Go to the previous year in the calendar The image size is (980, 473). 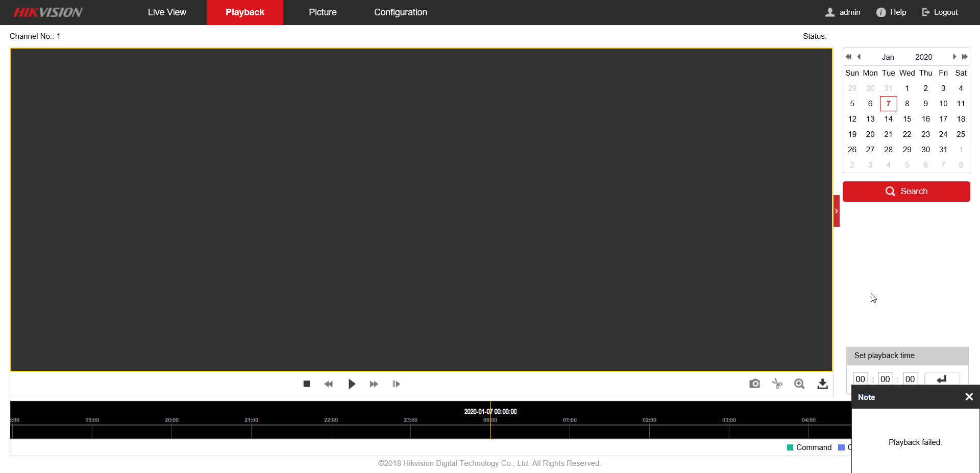[848, 57]
